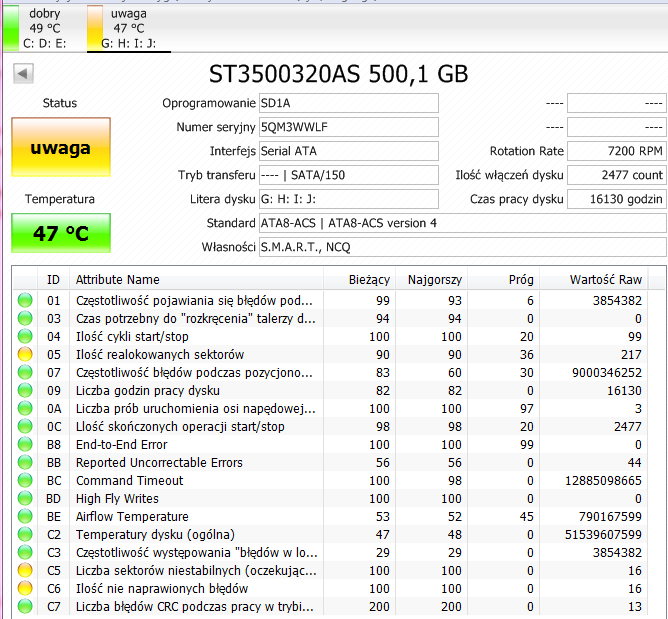Click yellow warning icon of attribute 05
Image resolution: width=668 pixels, height=619 pixels.
25,354
